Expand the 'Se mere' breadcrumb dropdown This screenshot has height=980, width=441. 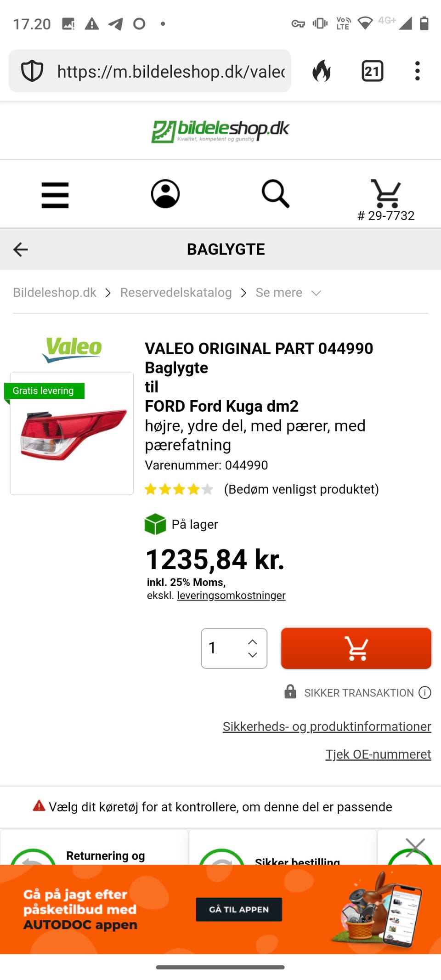pyautogui.click(x=288, y=293)
